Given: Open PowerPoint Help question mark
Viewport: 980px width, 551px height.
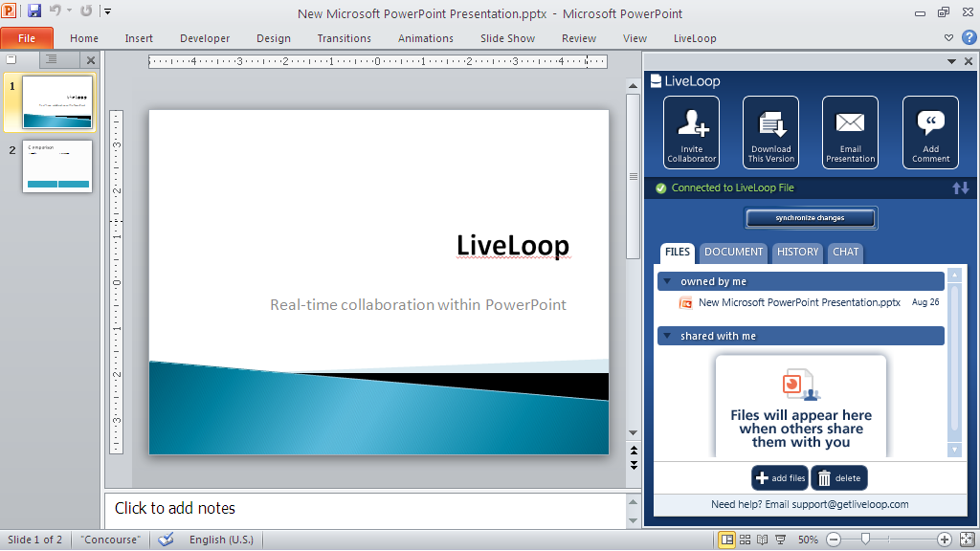Looking at the screenshot, I should click(x=969, y=37).
